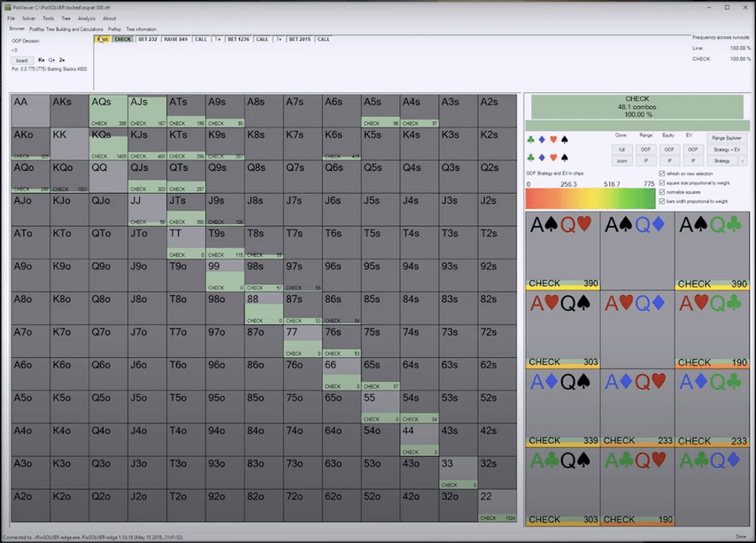Toggle 'refresh on new selection' checkbox

pos(662,174)
